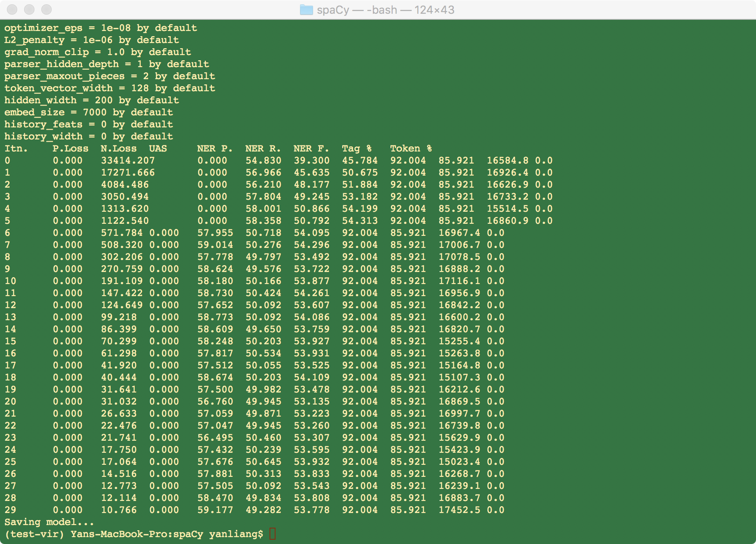The width and height of the screenshot is (756, 544).
Task: Click the 'Itn.' column header
Action: pos(16,148)
